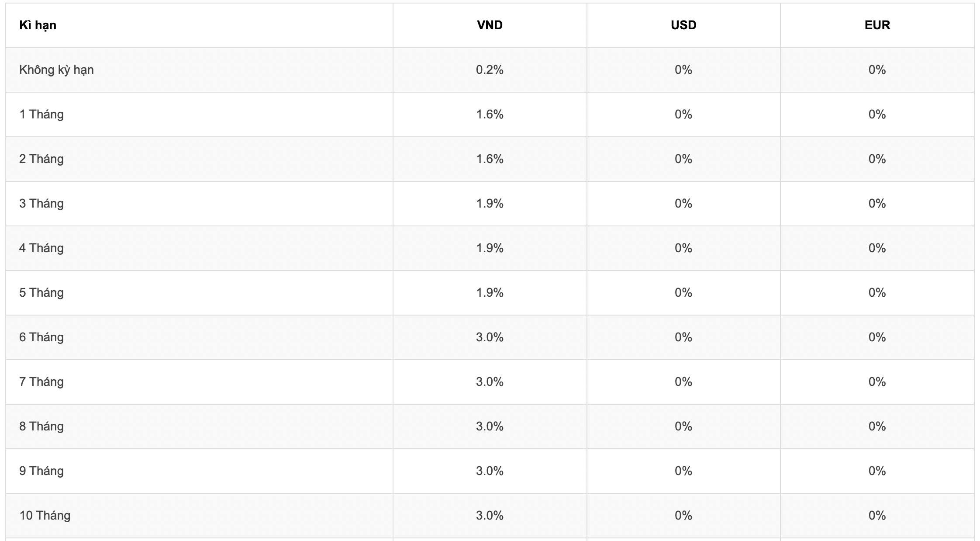The image size is (980, 541).
Task: Click the 1 Tháng row label
Action: coord(41,114)
